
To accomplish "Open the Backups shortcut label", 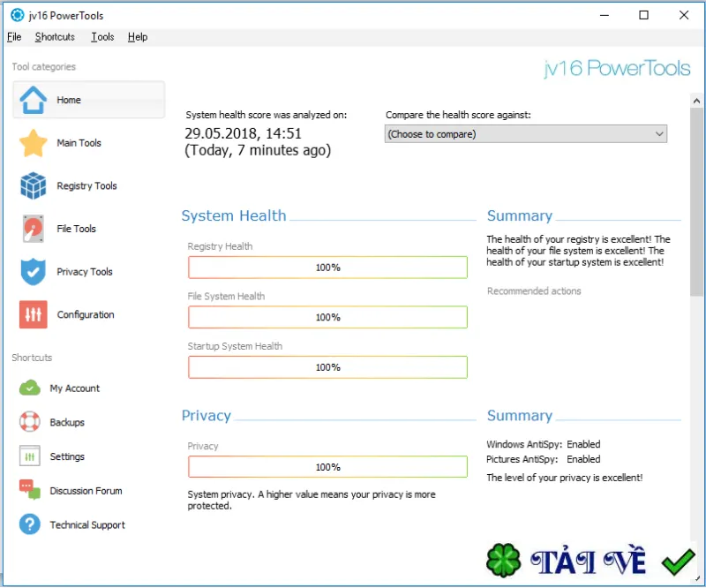I will point(67,423).
